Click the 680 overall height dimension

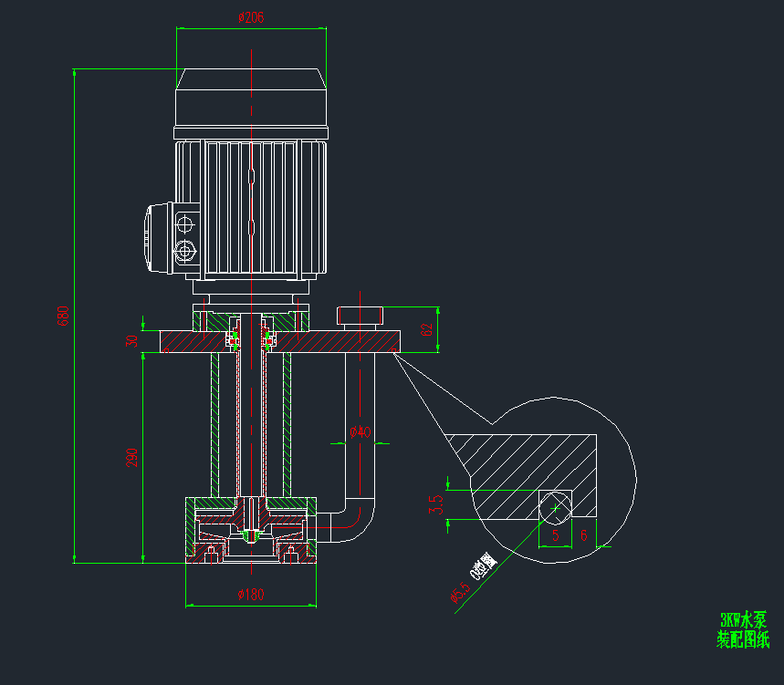point(63,315)
